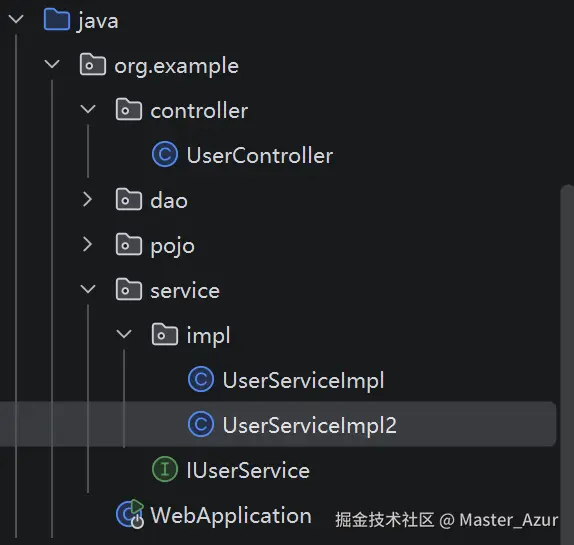
Task: Select the UserController file name
Action: point(260,155)
